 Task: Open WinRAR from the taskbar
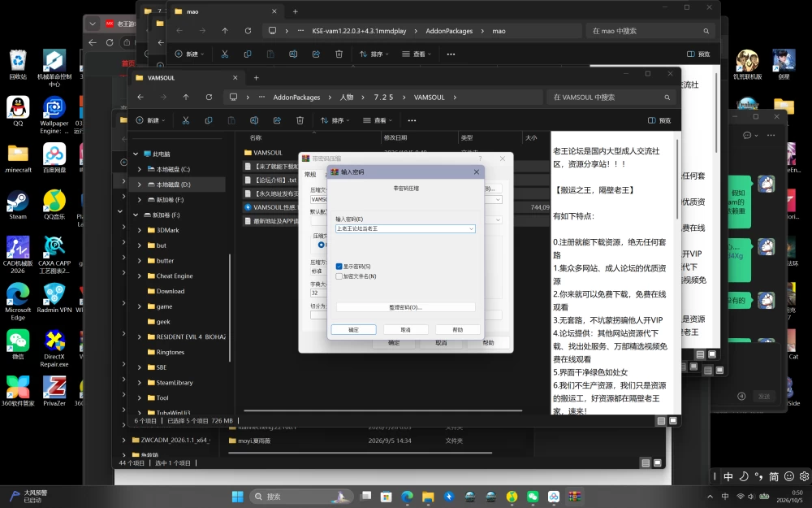tap(574, 497)
